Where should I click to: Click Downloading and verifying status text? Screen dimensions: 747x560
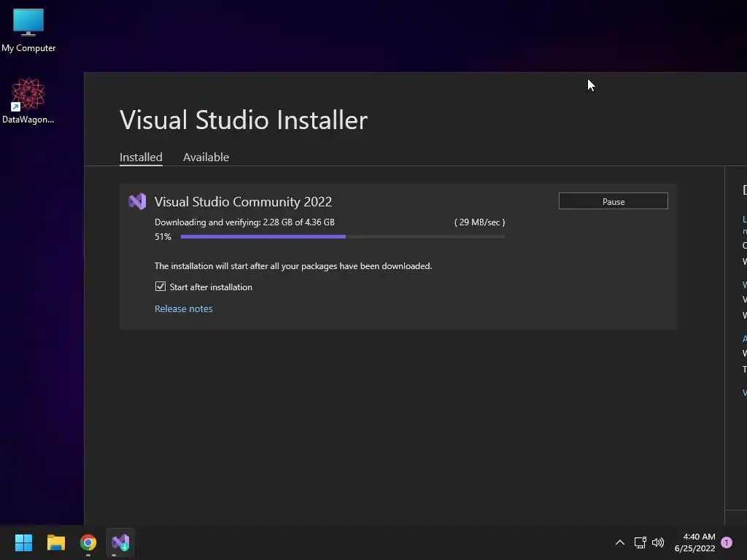[244, 222]
